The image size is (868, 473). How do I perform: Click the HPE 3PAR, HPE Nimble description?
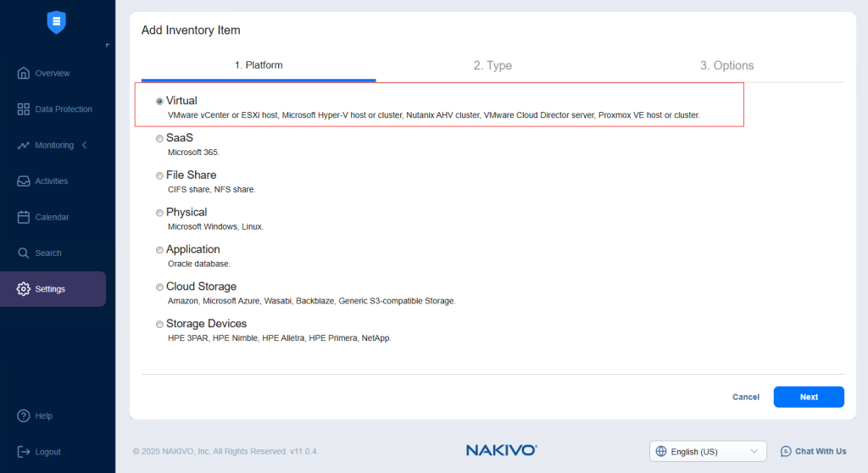(x=280, y=338)
